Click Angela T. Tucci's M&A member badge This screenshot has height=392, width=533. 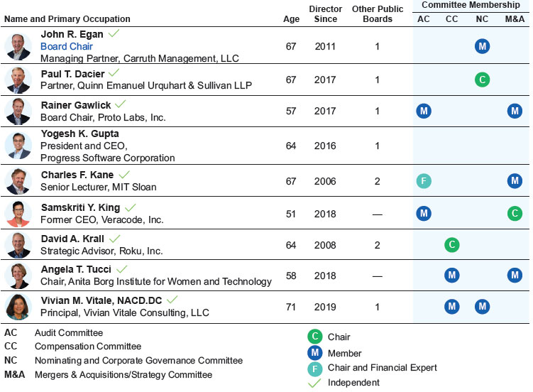click(x=515, y=275)
